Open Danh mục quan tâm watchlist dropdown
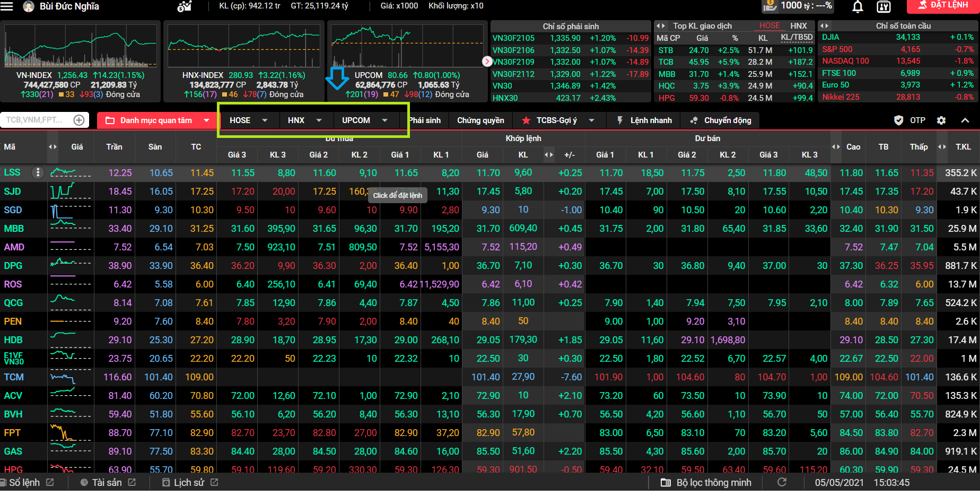The image size is (980, 496). [x=157, y=120]
